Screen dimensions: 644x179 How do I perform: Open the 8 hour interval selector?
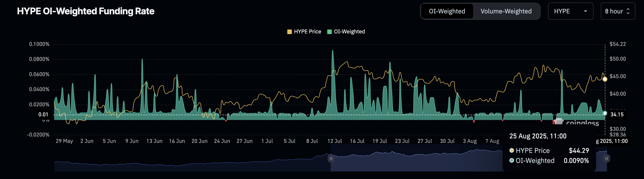click(618, 11)
